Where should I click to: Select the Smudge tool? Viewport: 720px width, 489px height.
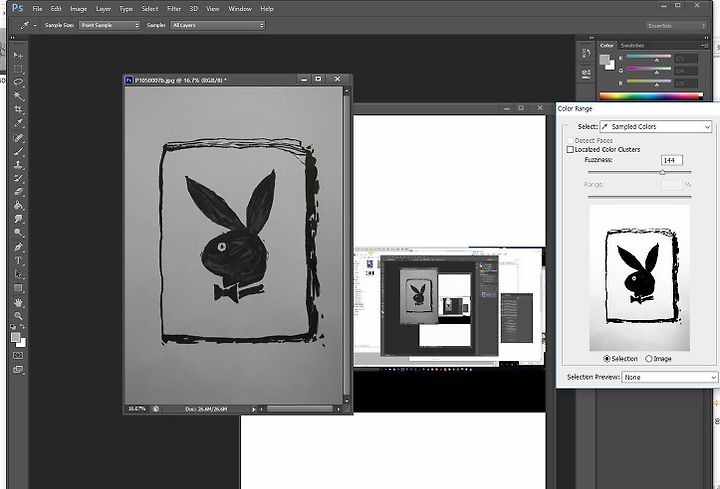click(18, 219)
